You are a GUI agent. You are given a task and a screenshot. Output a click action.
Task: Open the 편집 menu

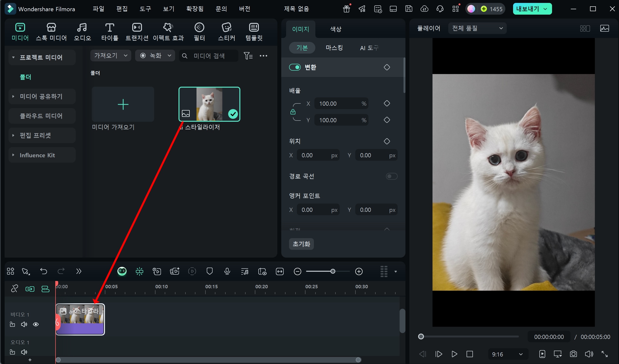tap(122, 9)
